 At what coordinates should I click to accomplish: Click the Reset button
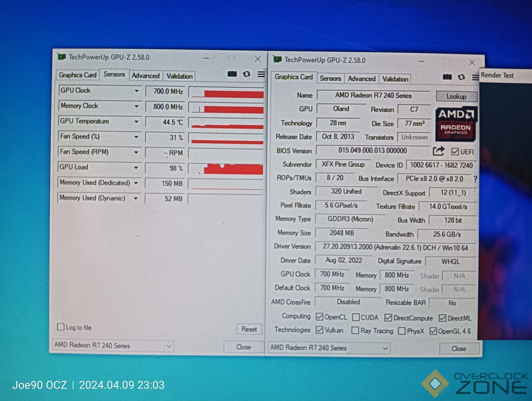[x=249, y=329]
